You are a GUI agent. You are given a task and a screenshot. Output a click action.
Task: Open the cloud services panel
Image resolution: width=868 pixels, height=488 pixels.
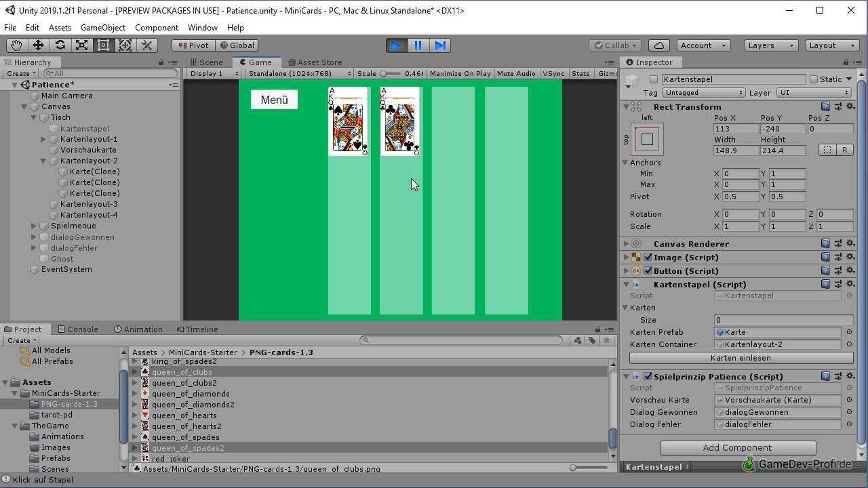point(658,45)
